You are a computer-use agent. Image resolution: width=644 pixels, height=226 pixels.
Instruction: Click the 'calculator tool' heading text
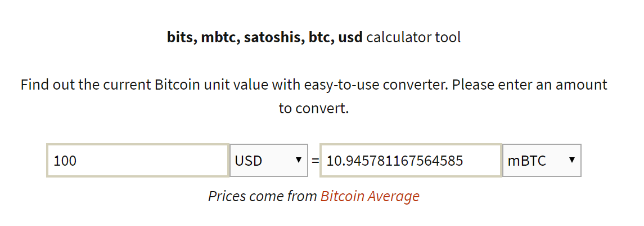pyautogui.click(x=413, y=37)
